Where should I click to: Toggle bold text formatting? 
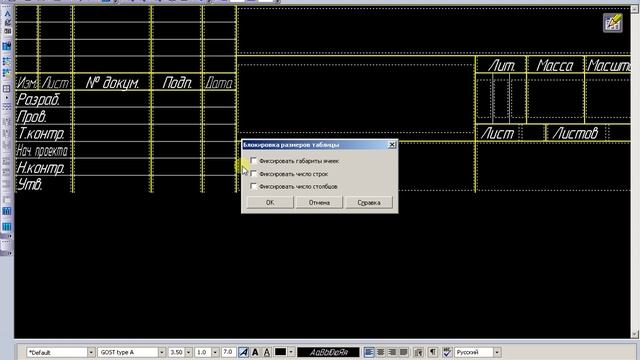point(255,352)
